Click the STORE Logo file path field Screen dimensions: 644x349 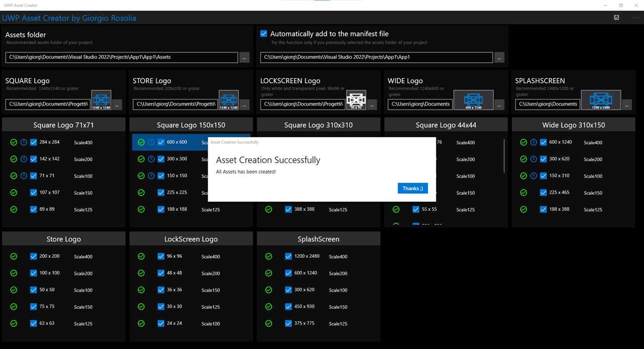175,105
